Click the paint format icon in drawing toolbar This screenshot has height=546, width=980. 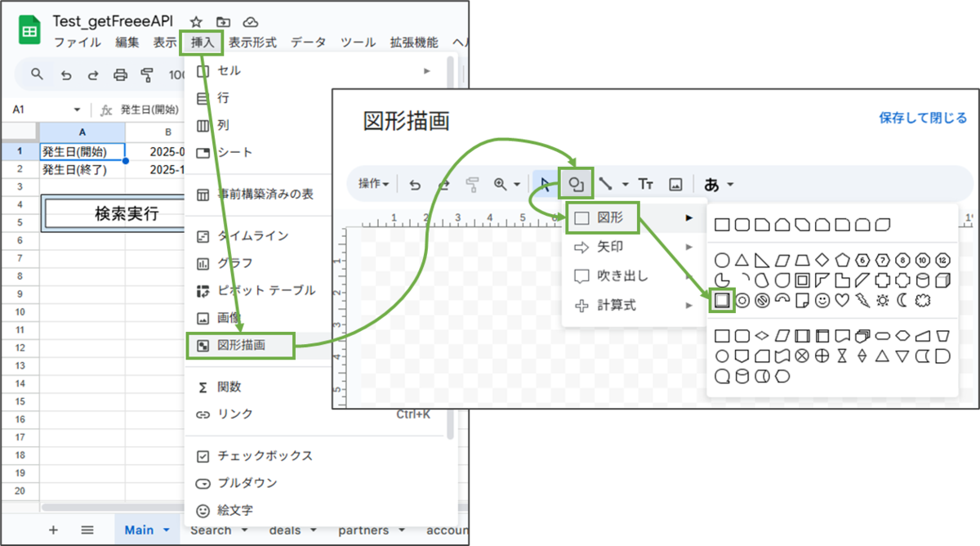(472, 184)
